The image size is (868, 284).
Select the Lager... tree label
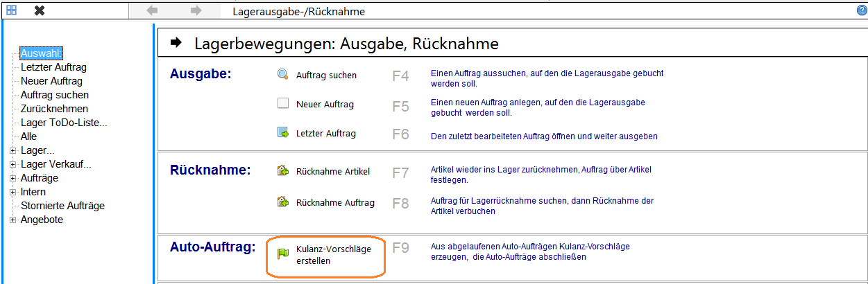pyautogui.click(x=37, y=150)
